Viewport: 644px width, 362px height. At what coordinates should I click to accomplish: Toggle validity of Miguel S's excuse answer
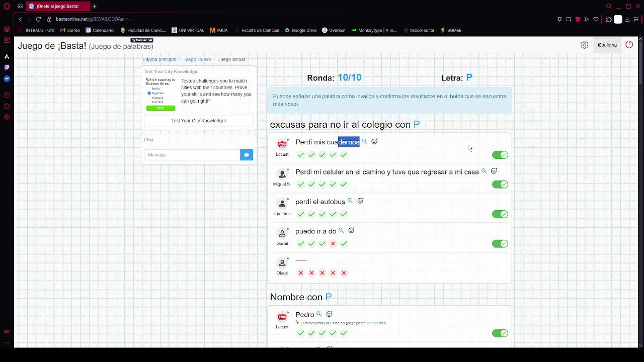500,185
